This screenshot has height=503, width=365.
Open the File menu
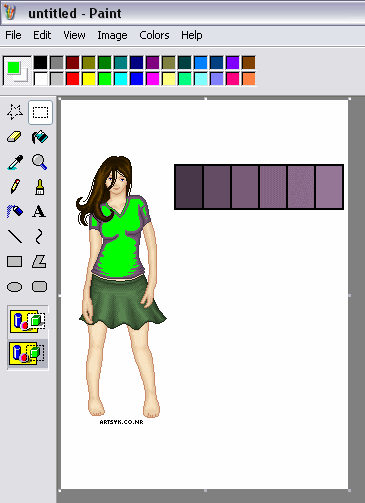tap(13, 35)
